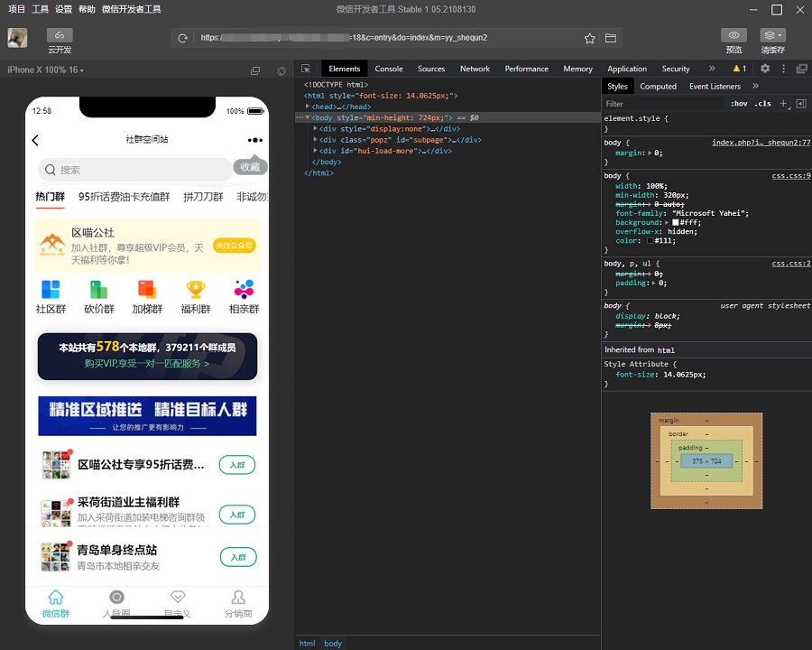Open the 福利群 trophy icon
Image resolution: width=812 pixels, height=650 pixels.
[x=196, y=297]
